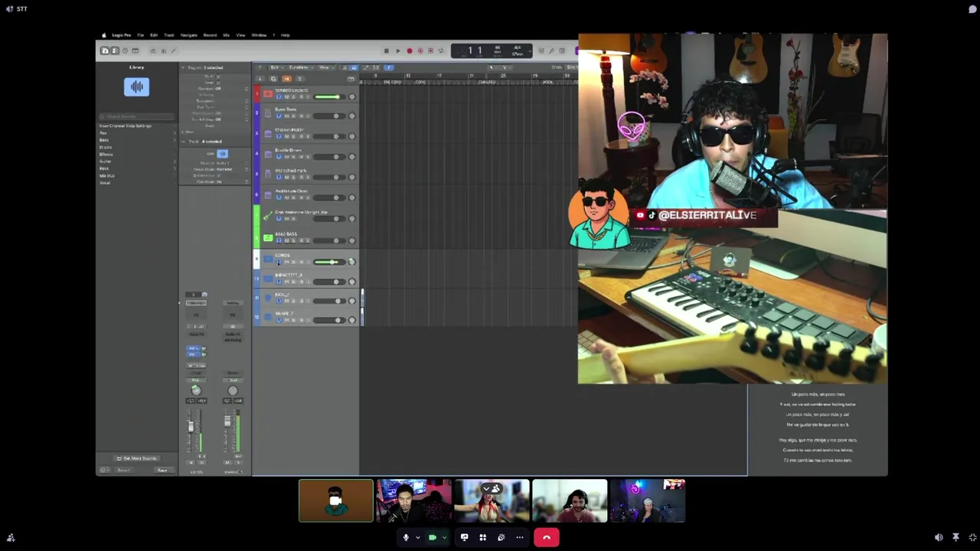Image resolution: width=980 pixels, height=551 pixels.
Task: Stop playback in Logic transport
Action: 387,51
